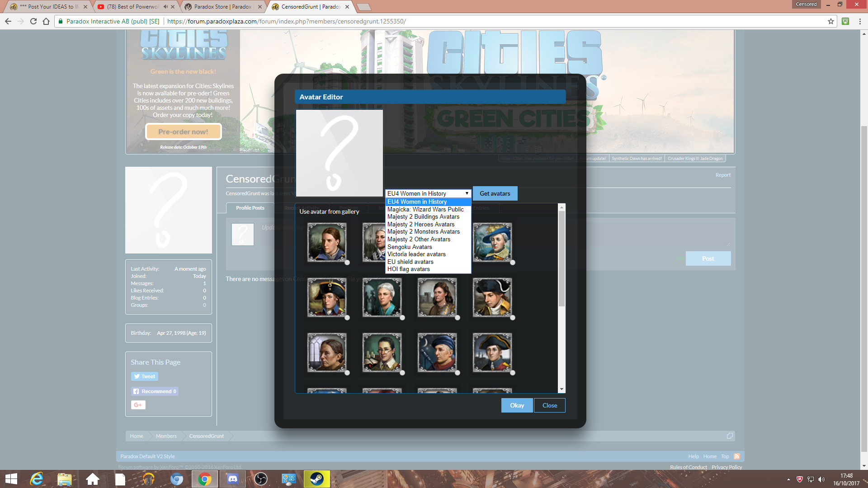The width and height of the screenshot is (868, 488).
Task: Mute the Best of Powerwolf tab speaker icon
Action: click(x=165, y=7)
